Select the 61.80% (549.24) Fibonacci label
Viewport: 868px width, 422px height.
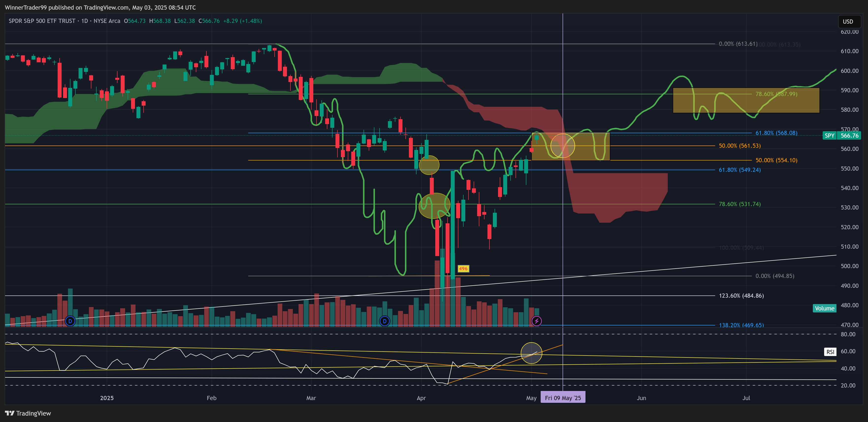[x=740, y=170]
